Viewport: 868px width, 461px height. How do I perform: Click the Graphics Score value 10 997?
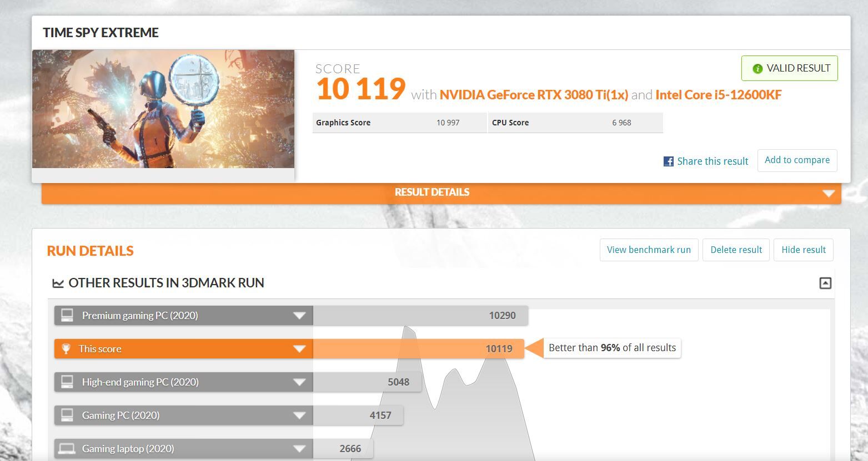pyautogui.click(x=448, y=123)
